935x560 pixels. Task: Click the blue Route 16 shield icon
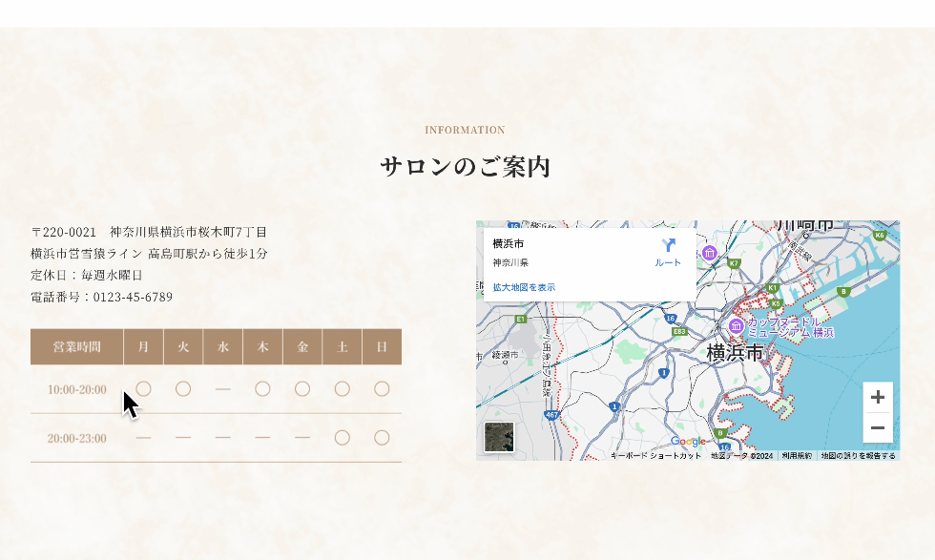pos(669,318)
